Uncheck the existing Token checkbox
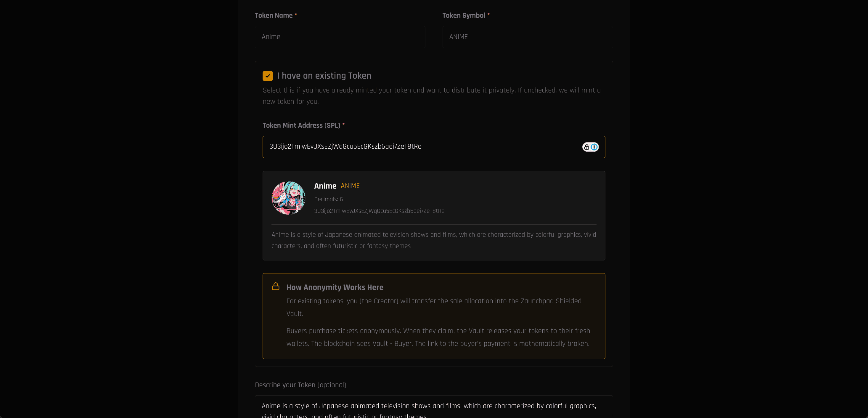The width and height of the screenshot is (868, 418). (x=268, y=76)
